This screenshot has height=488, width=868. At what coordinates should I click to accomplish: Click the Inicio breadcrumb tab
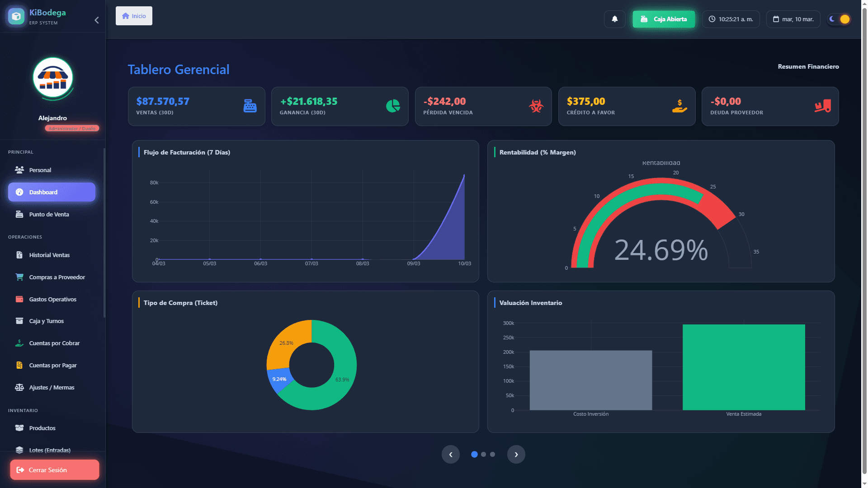(x=134, y=15)
